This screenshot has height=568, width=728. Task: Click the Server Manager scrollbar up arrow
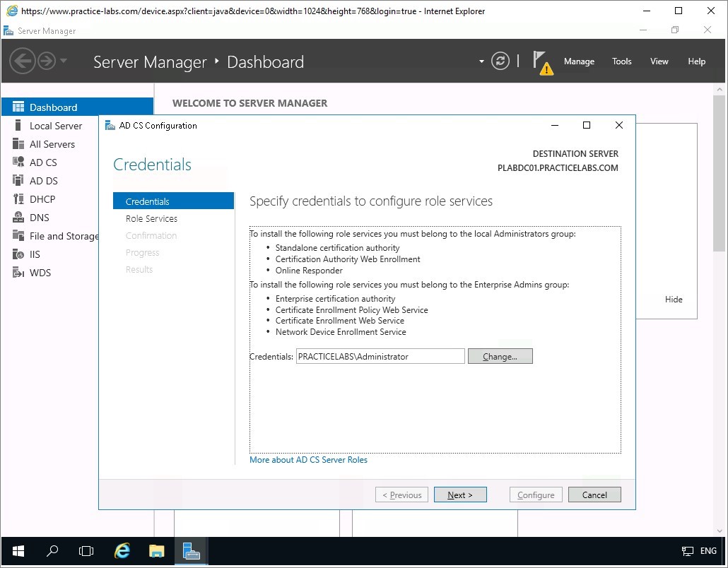[x=720, y=89]
